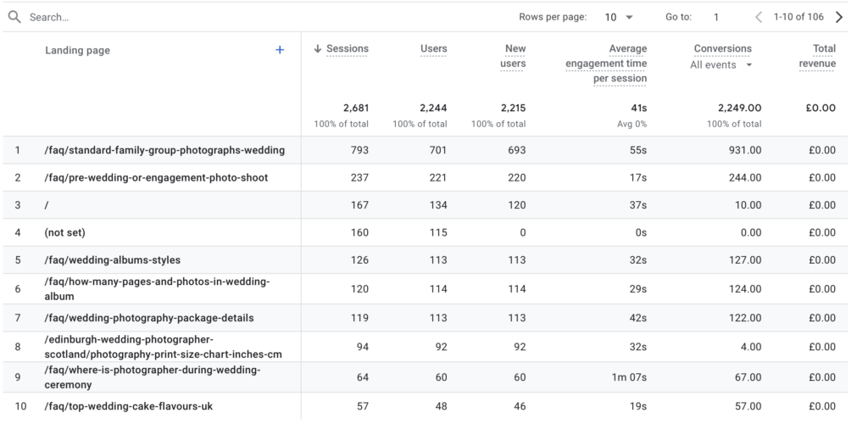Image resolution: width=868 pixels, height=435 pixels.
Task: Click the 931.00 conversions cell
Action: pyautogui.click(x=745, y=150)
